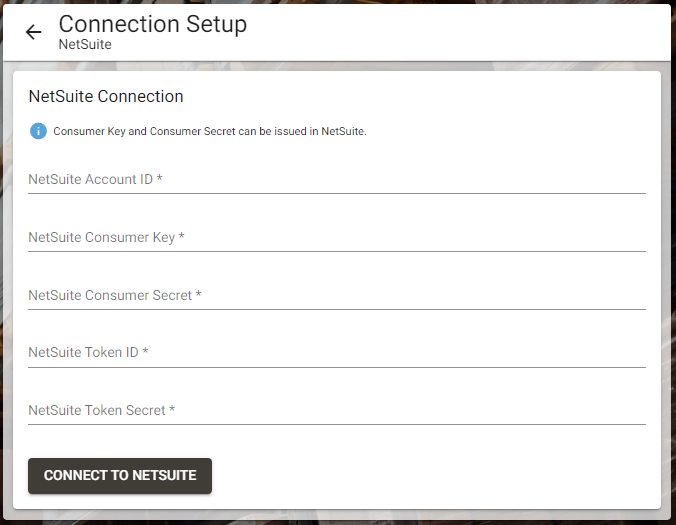Click the marbled background strip below the card
676x525 pixels.
tap(337, 515)
